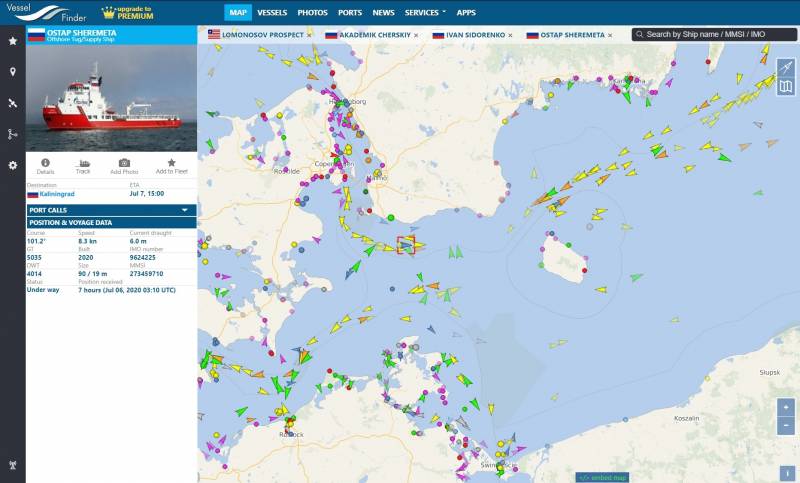
Task: Click the Under way status text
Action: click(43, 290)
